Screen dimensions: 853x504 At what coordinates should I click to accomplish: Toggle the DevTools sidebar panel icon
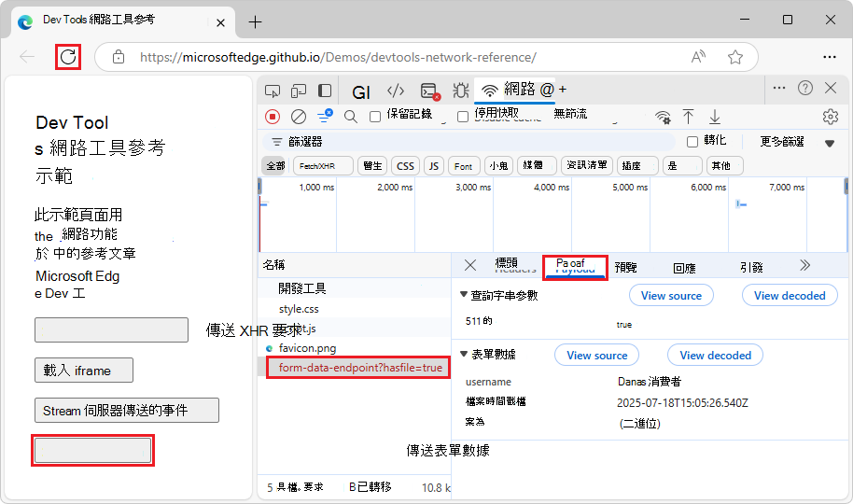325,91
